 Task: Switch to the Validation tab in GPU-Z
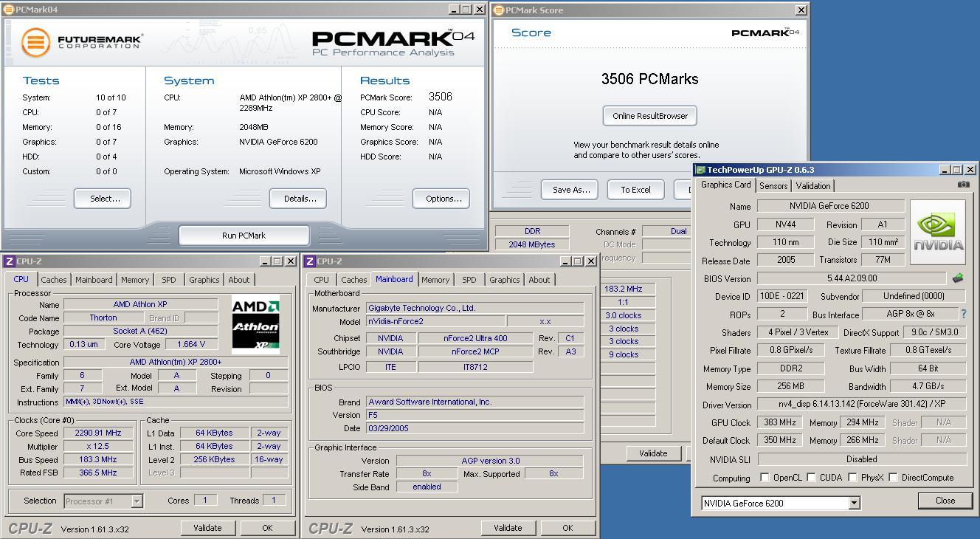[813, 186]
